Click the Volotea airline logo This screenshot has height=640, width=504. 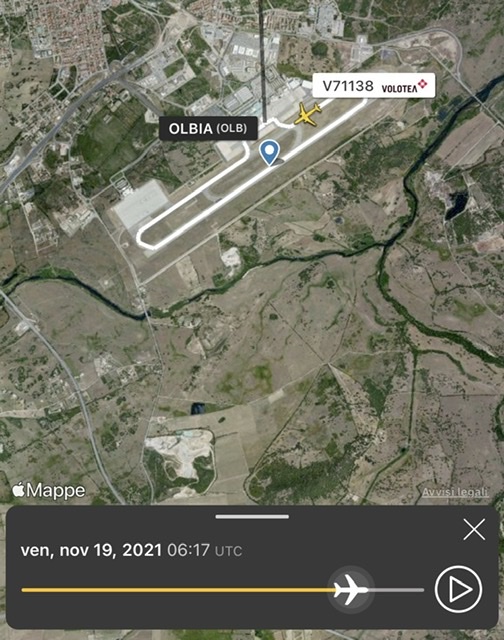coord(404,87)
